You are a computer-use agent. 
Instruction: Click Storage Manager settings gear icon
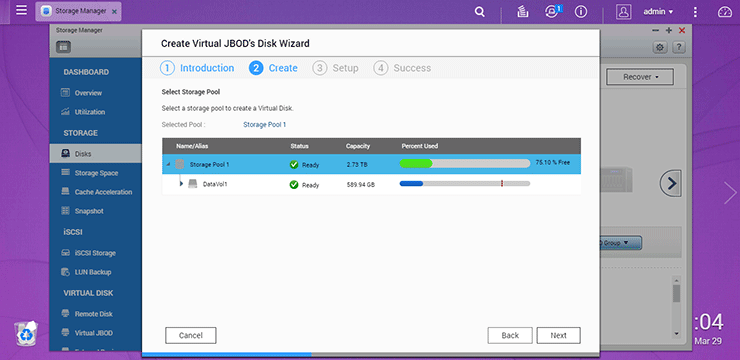[x=660, y=47]
